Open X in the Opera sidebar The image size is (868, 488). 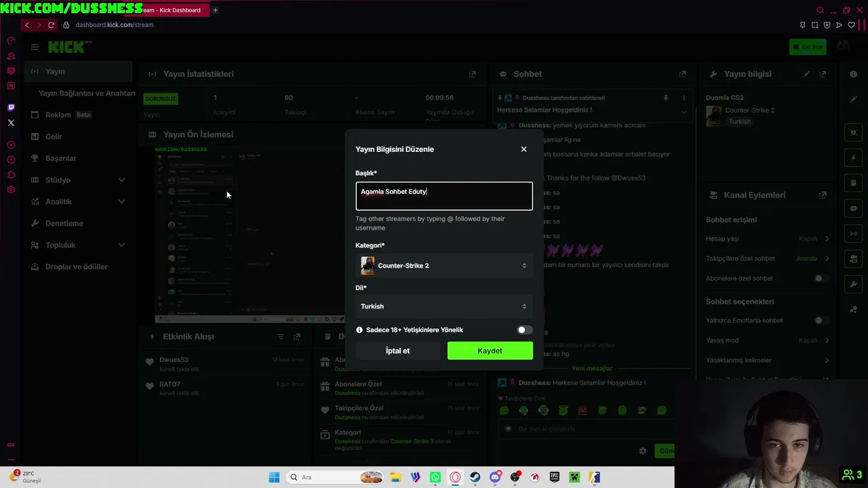[11, 123]
